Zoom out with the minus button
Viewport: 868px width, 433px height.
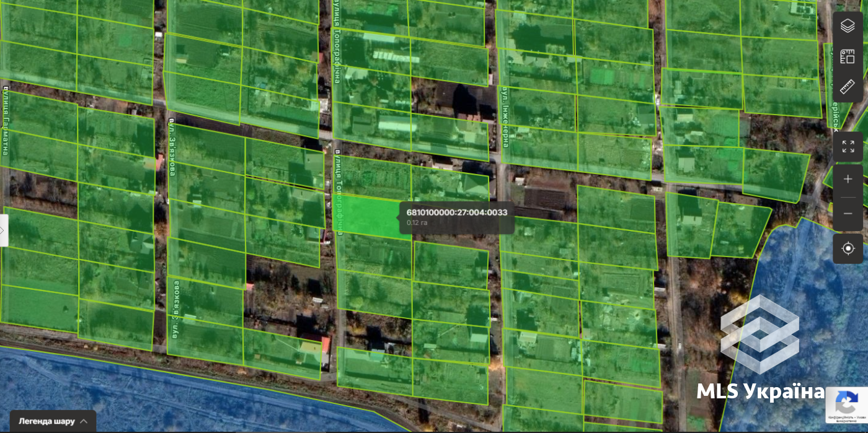pyautogui.click(x=848, y=214)
